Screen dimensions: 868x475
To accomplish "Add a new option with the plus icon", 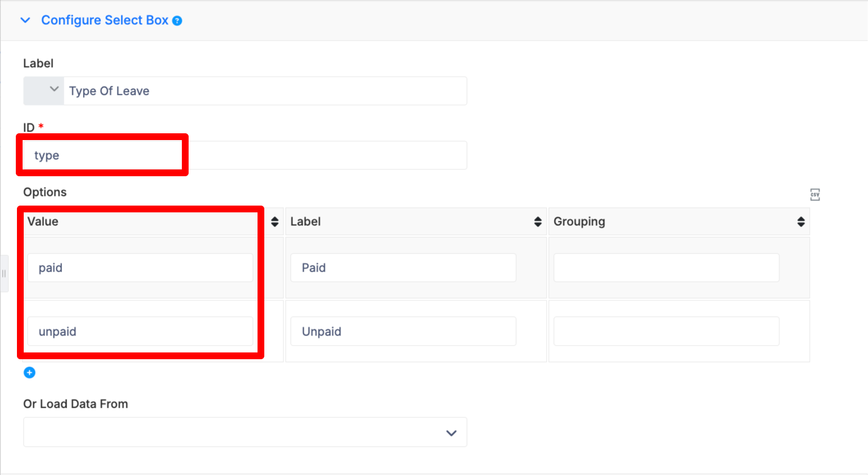I will tap(29, 373).
